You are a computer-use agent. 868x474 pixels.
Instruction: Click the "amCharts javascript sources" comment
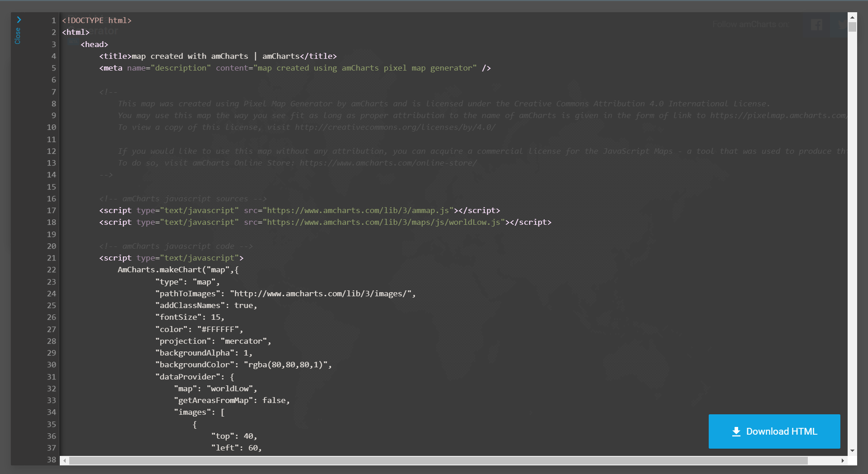pyautogui.click(x=183, y=199)
